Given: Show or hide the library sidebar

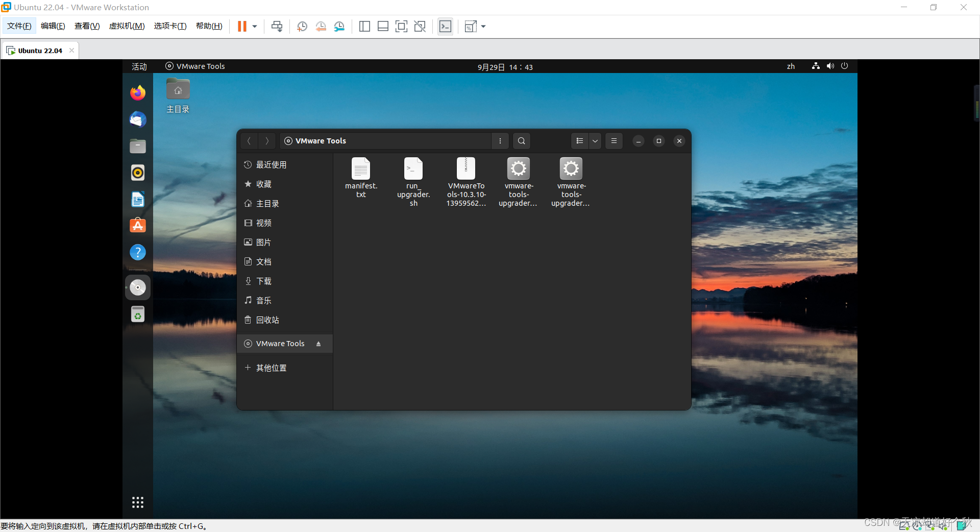Looking at the screenshot, I should (364, 27).
